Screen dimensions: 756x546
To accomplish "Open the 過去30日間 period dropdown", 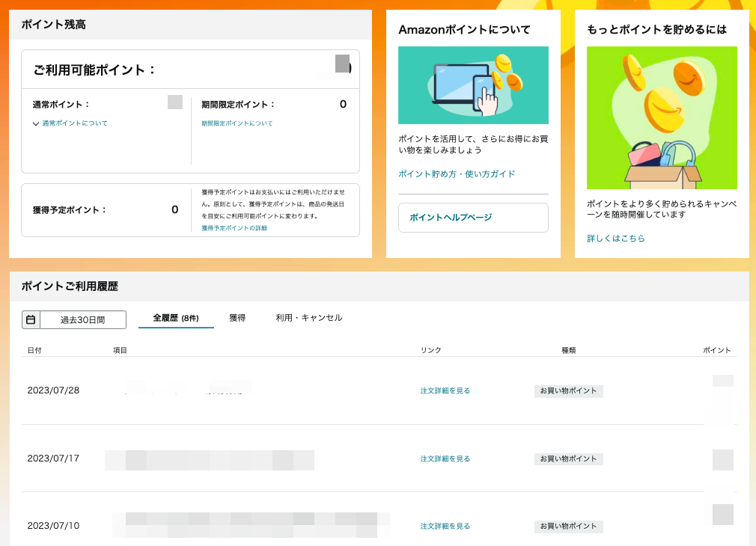I will pos(74,319).
